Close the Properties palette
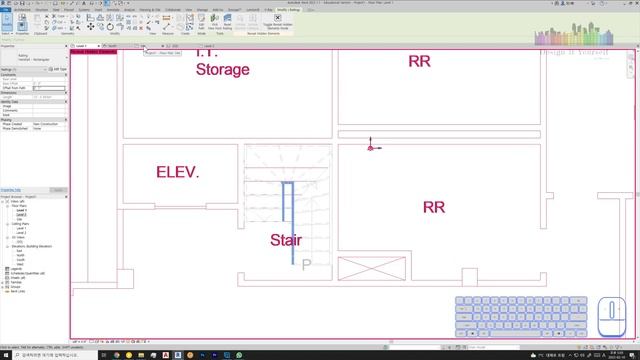This screenshot has width=640, height=360. click(x=66, y=46)
